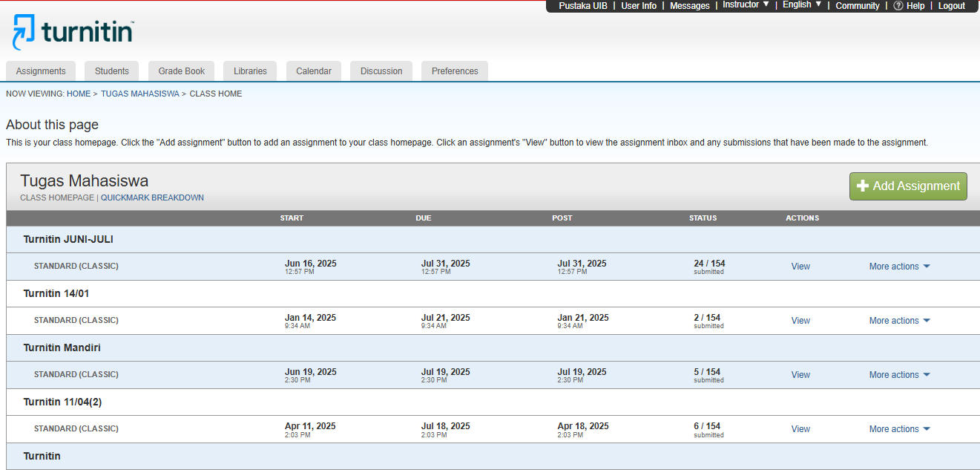The width and height of the screenshot is (980, 470).
Task: Click TUGAS MAHASISWA breadcrumb link
Action: point(140,94)
